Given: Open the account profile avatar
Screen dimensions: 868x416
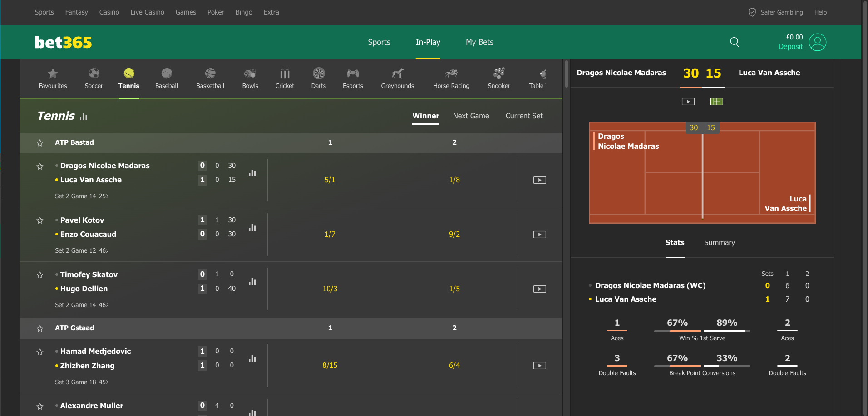Looking at the screenshot, I should coord(818,42).
